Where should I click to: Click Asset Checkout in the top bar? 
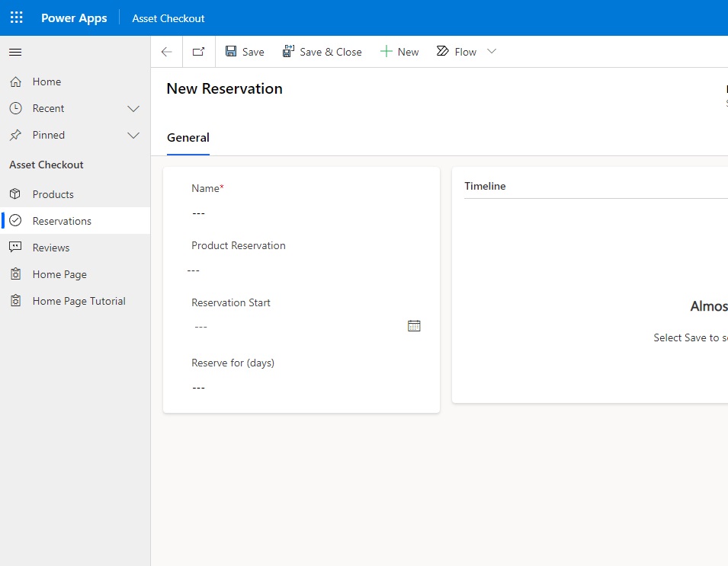coord(168,18)
